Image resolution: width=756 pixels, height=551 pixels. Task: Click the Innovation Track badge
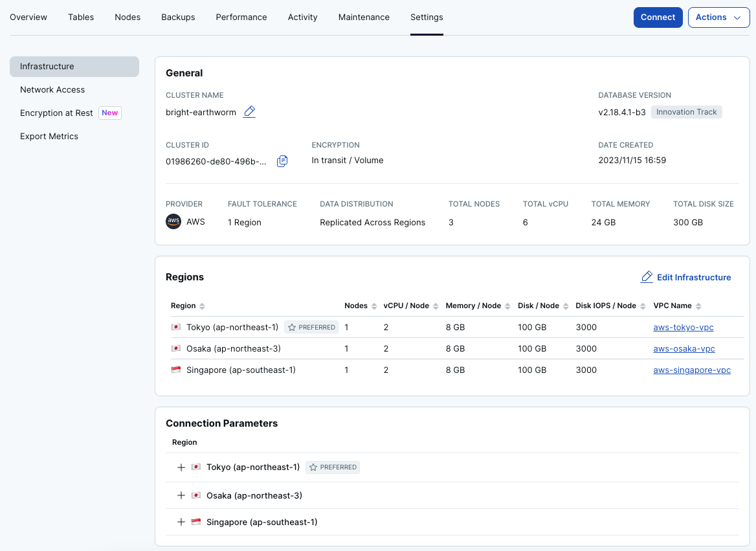[686, 112]
